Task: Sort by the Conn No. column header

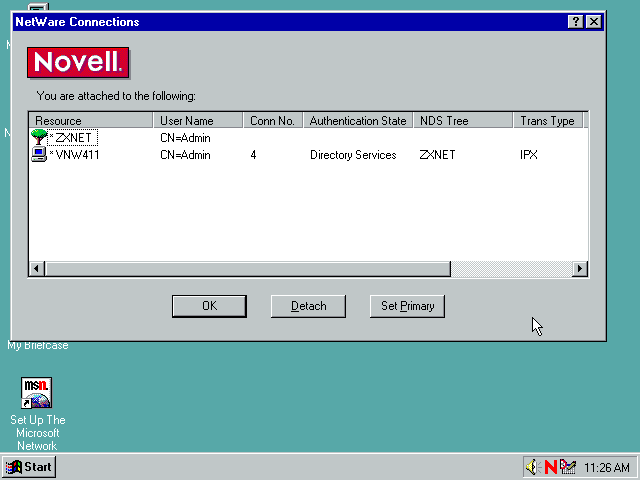Action: point(273,121)
